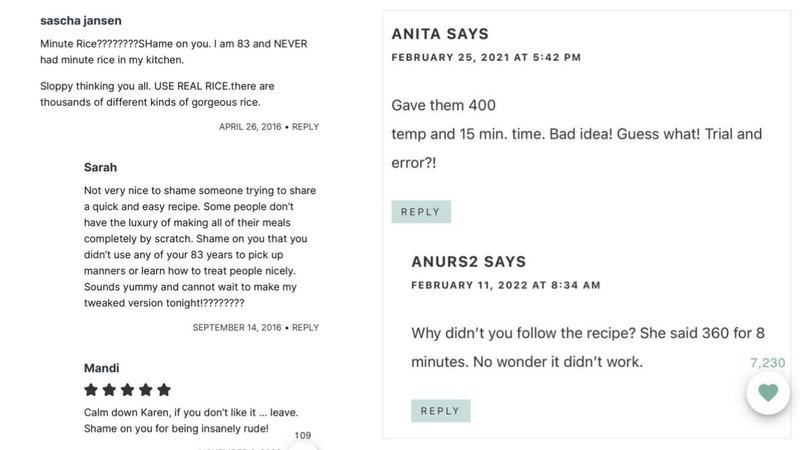The image size is (800, 450).
Task: Click the 7,230 count above the heart
Action: tap(767, 363)
